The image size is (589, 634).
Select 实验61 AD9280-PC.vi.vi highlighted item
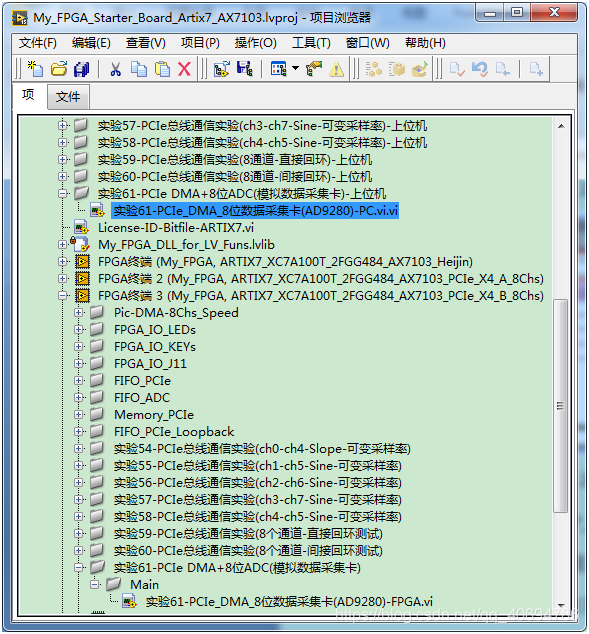[255, 211]
